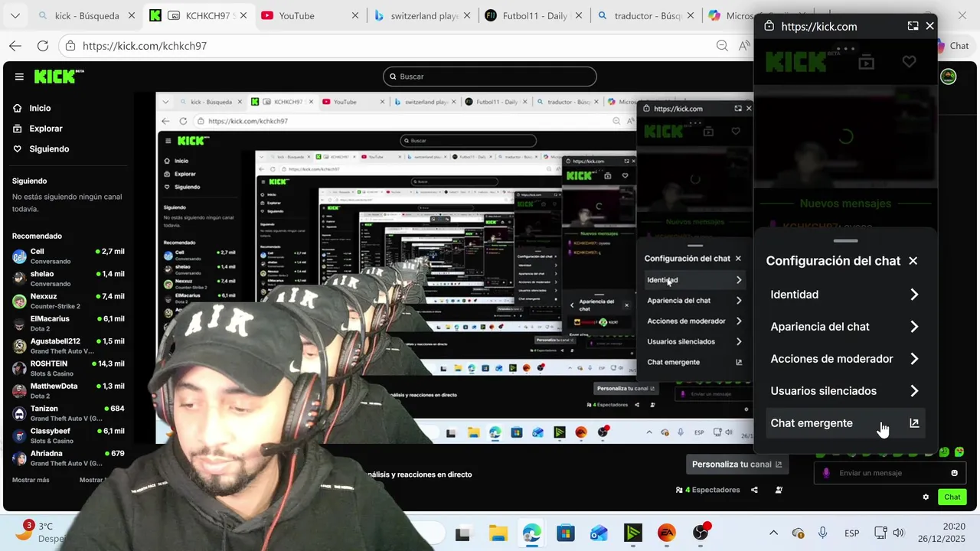Open Siguiendo in sidebar
This screenshot has height=551, width=980.
point(41,149)
